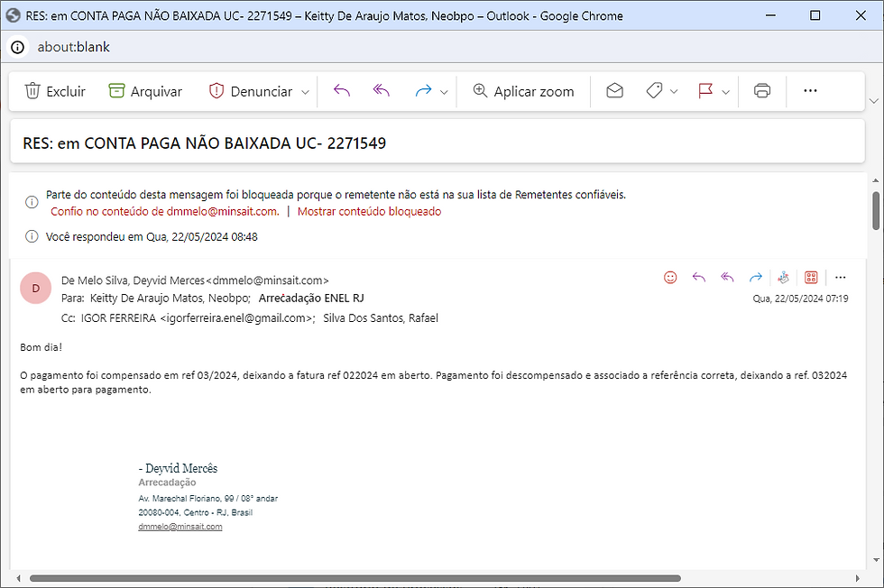This screenshot has width=884, height=588.
Task: Click Cc recipient Silva Dos Santos, Rafael
Action: tap(381, 318)
